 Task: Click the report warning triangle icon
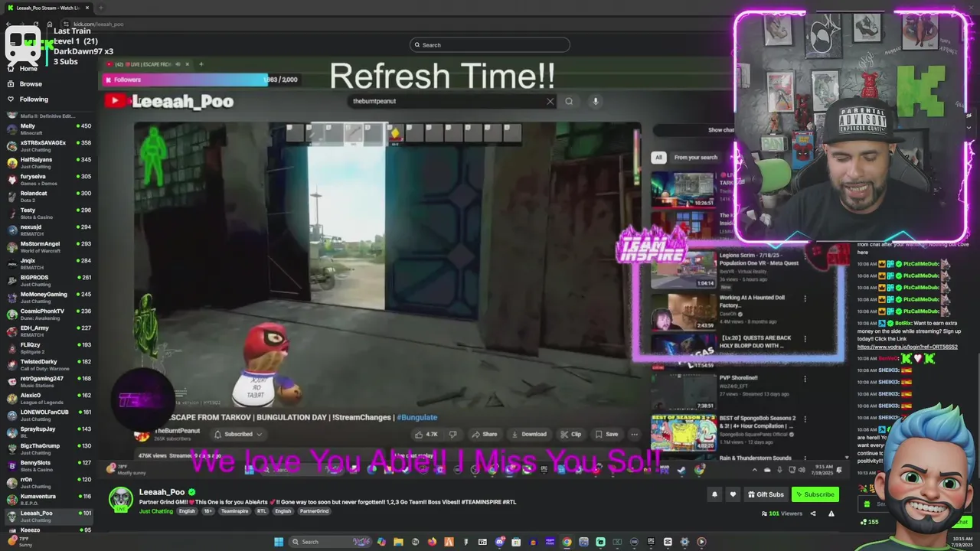(831, 514)
